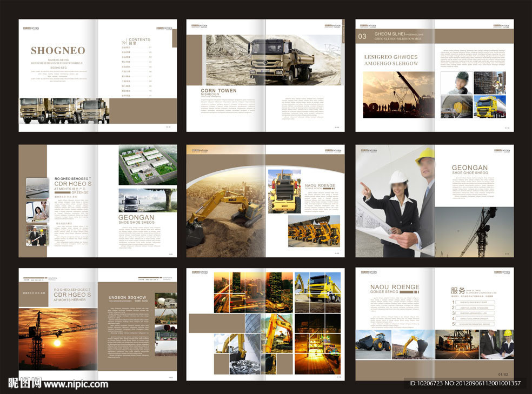532x394 pixels.
Task: Open the yellow wheel loader strip photo
Action: 373,344
